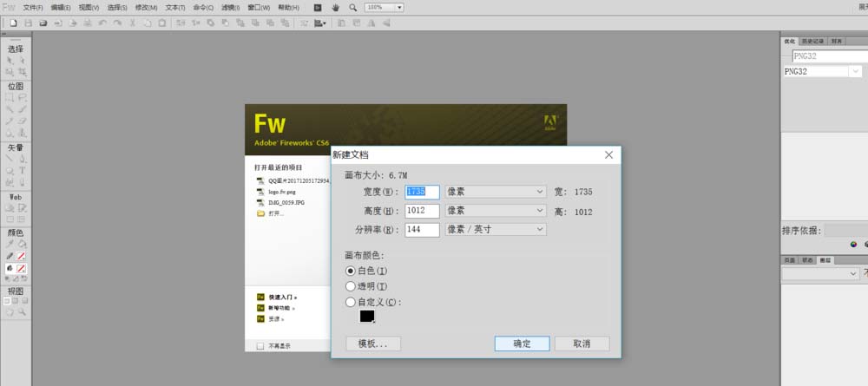Image resolution: width=868 pixels, height=386 pixels.
Task: Open logo.fw.png from recent items
Action: [282, 192]
